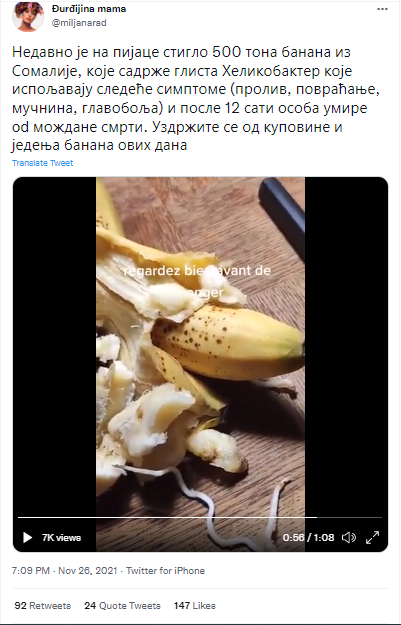Open the @miljanarad handle link
Image resolution: width=401 pixels, height=625 pixels.
click(79, 23)
